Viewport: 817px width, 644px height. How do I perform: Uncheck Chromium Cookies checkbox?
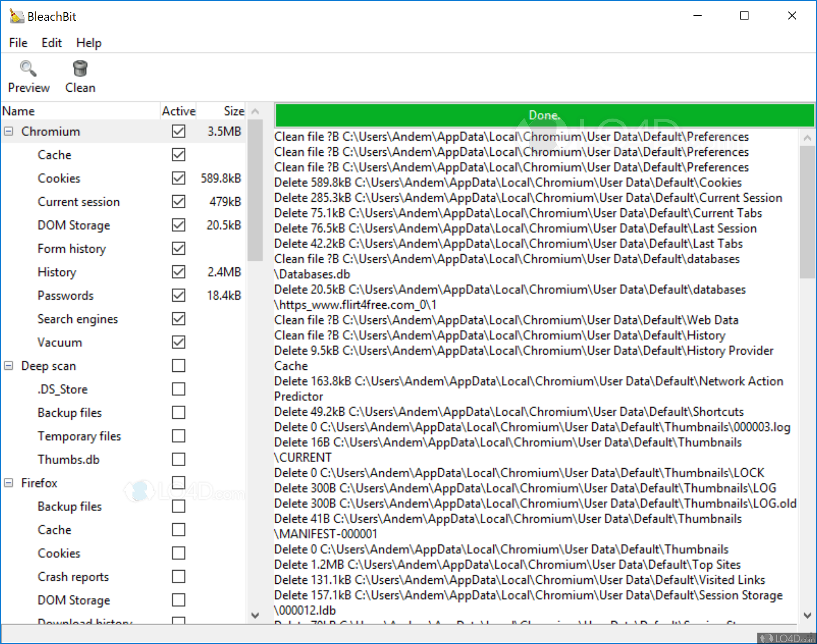click(x=179, y=178)
